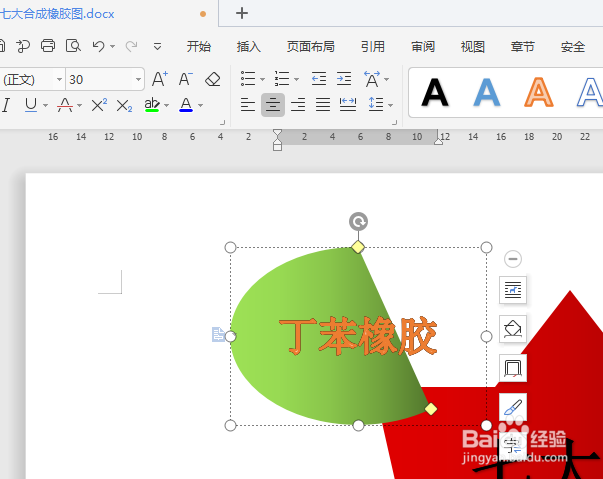
Task: Open print preview icon
Action: 73,46
